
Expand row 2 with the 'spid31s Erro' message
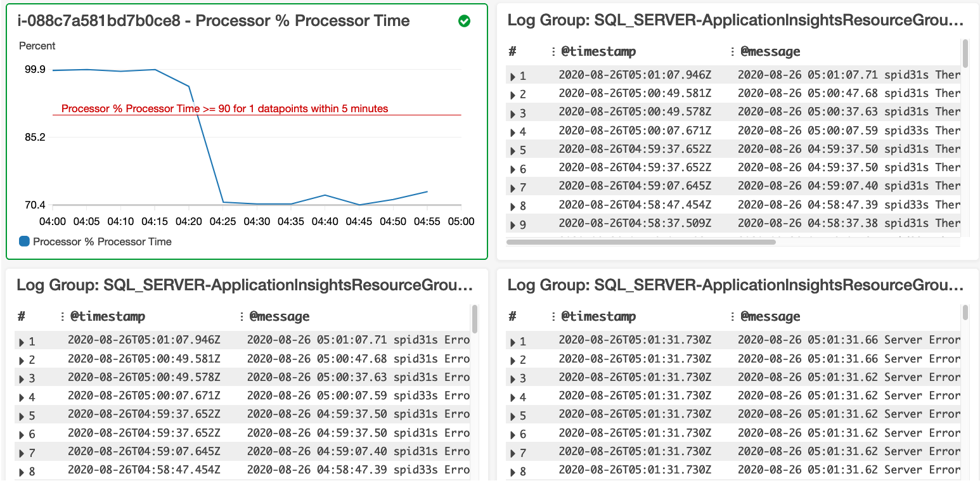pyautogui.click(x=22, y=361)
